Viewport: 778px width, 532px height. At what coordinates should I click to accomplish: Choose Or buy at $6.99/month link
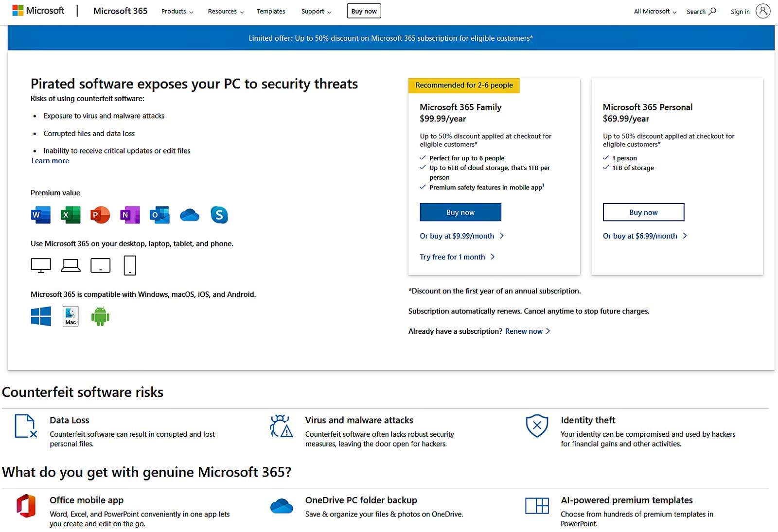point(640,236)
